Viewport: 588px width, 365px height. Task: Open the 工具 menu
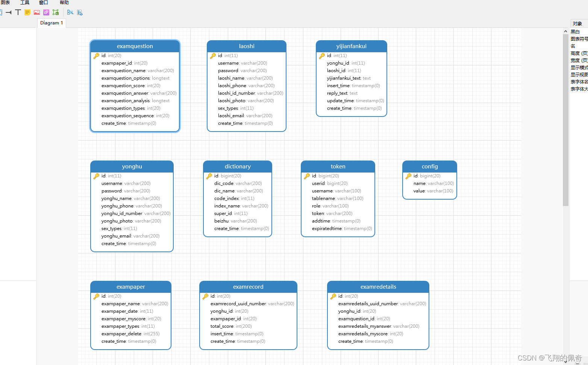pyautogui.click(x=25, y=3)
